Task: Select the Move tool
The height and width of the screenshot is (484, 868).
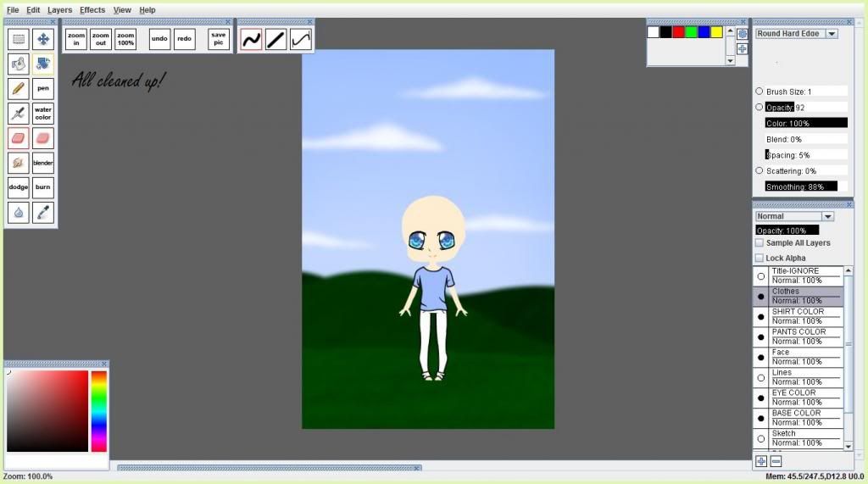Action: [x=43, y=39]
